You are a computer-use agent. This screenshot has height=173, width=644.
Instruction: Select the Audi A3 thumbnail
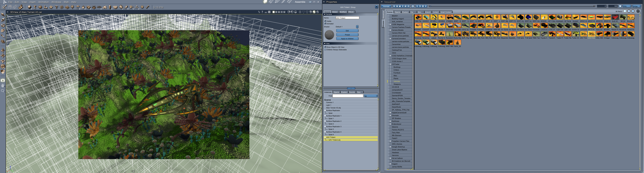pyautogui.click(x=615, y=17)
